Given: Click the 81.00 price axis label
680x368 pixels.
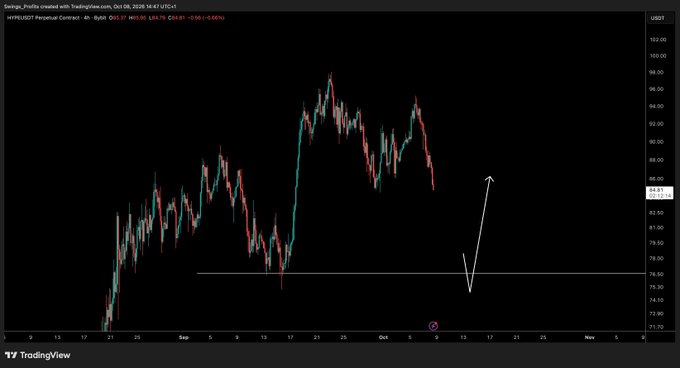Looking at the screenshot, I should click(657, 228).
